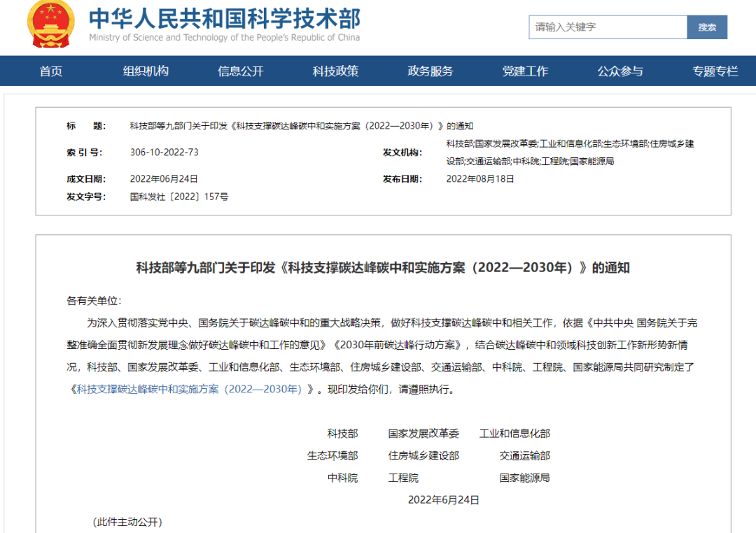Open the 党建工作 nav item
This screenshot has width=756, height=533.
point(525,71)
